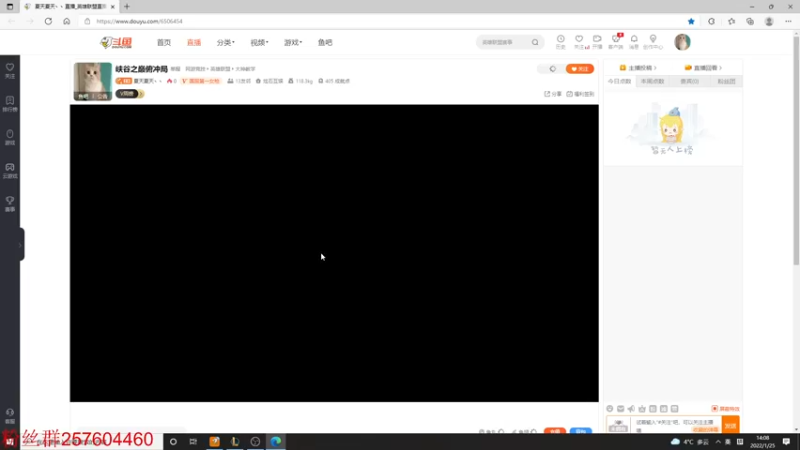Click the orange 发送 send button
Image resolution: width=800 pixels, height=450 pixels.
click(x=731, y=426)
